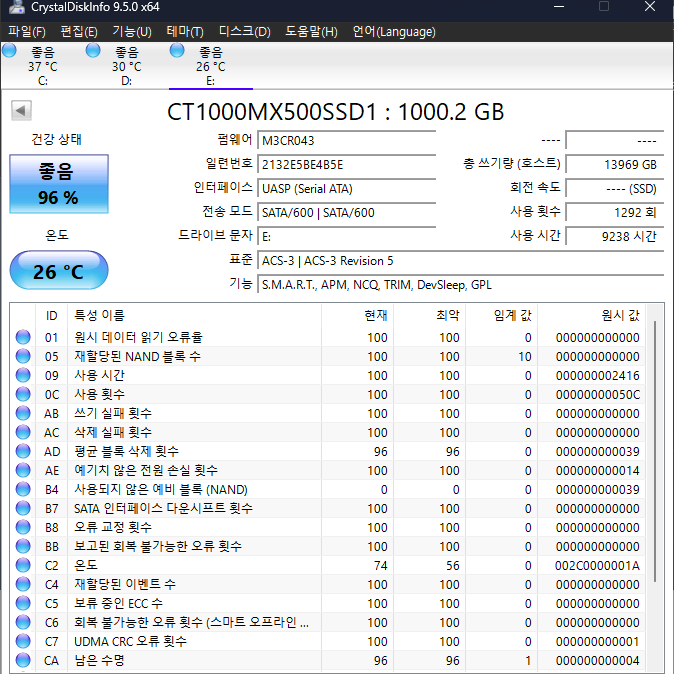Click the interface field UASP (Serial ATA)
Viewport: 674px width, 674px height.
click(x=346, y=189)
